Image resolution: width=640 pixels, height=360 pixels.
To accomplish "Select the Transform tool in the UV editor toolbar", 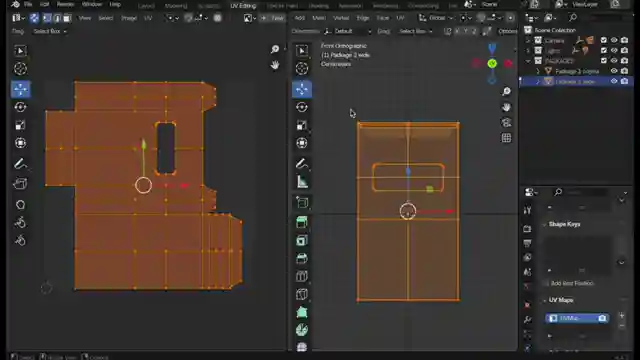I will [20, 143].
